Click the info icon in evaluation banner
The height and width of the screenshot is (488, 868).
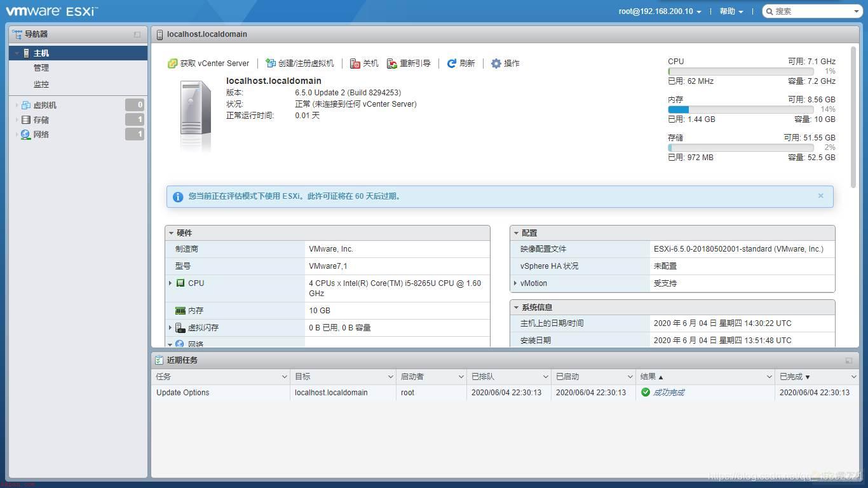click(x=178, y=197)
